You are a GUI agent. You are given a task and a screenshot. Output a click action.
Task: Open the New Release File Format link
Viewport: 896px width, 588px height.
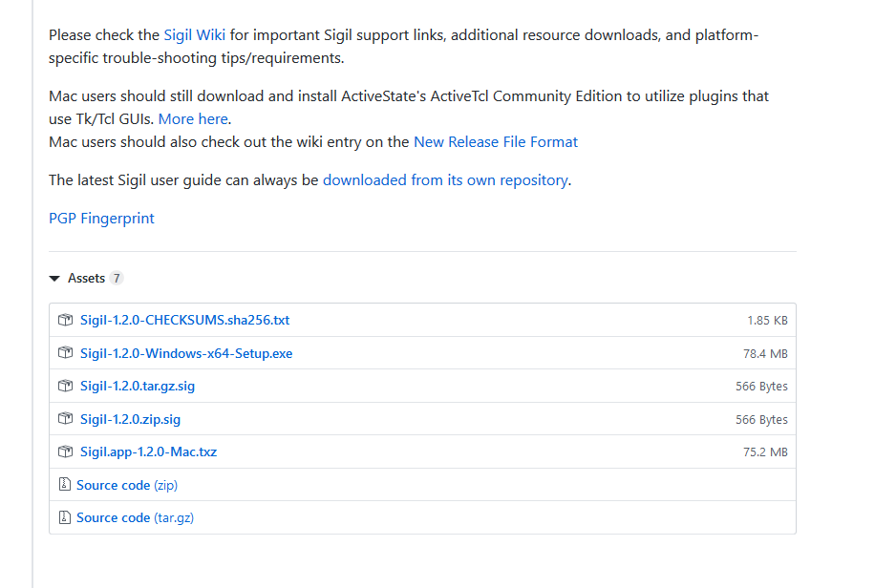tap(496, 141)
